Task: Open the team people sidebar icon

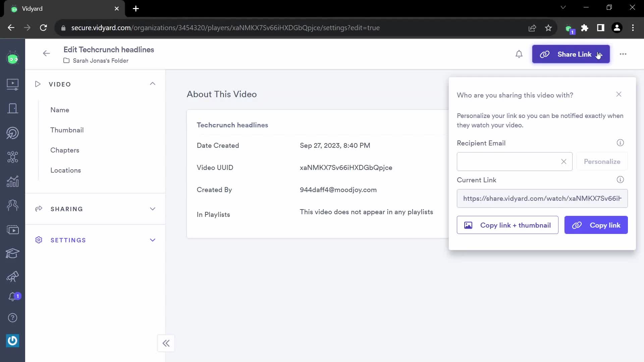Action: pyautogui.click(x=12, y=205)
